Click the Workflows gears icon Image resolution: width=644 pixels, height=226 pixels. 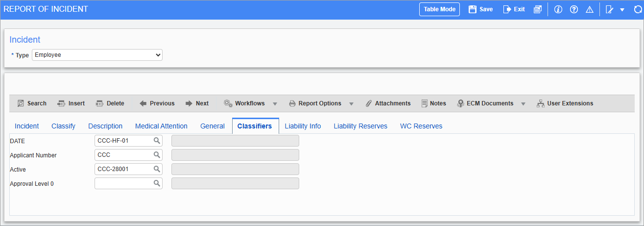pos(228,103)
